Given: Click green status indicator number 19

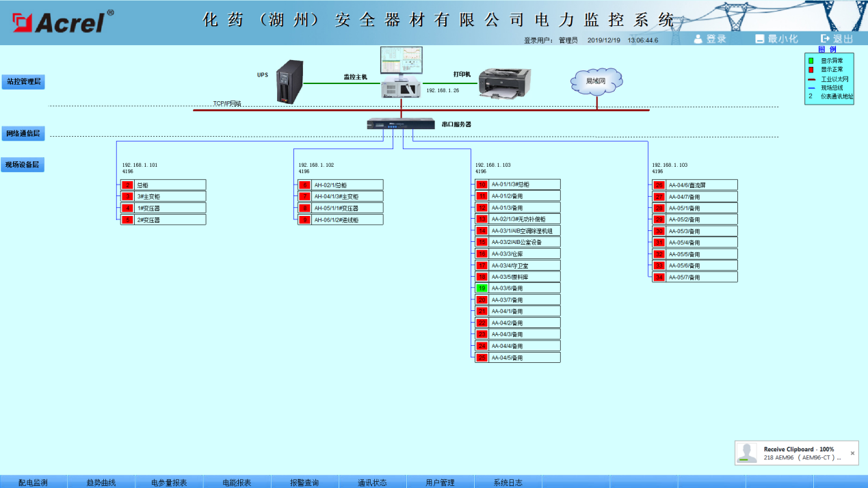Looking at the screenshot, I should (x=482, y=288).
